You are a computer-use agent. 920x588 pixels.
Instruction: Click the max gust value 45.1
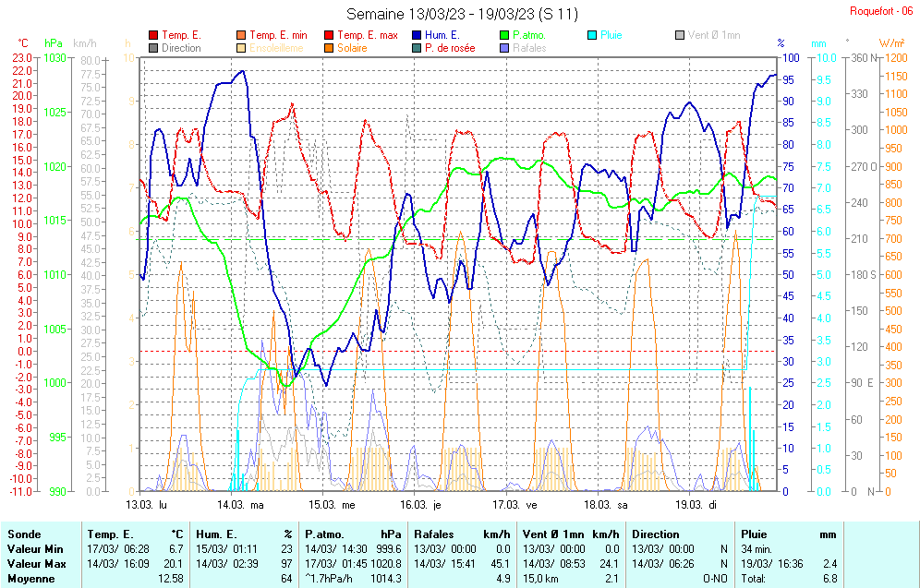[502, 564]
